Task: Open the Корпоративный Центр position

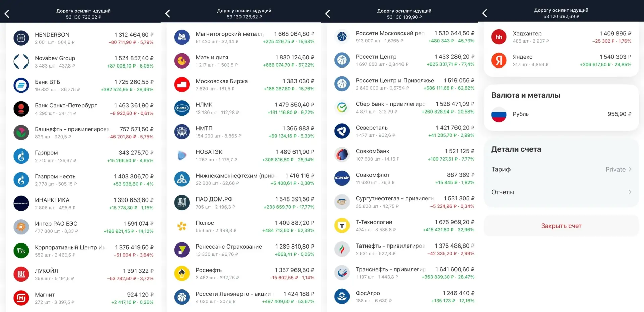Action: [x=84, y=251]
